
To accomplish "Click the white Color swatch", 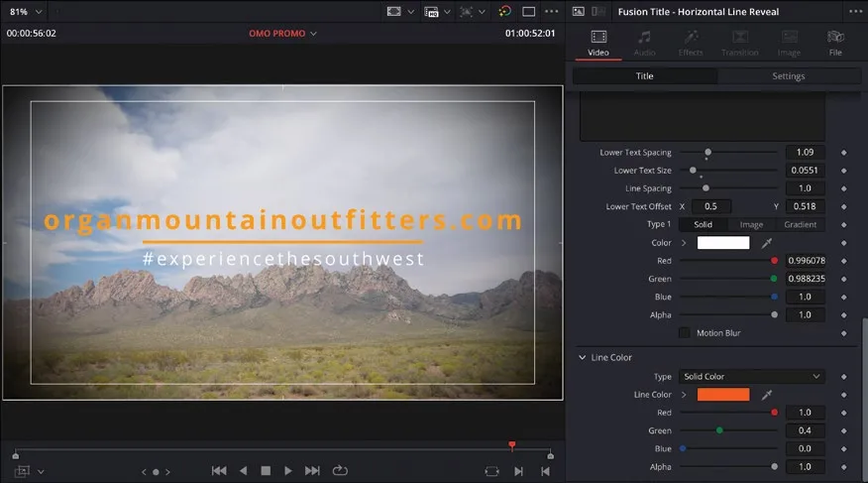I will point(723,243).
